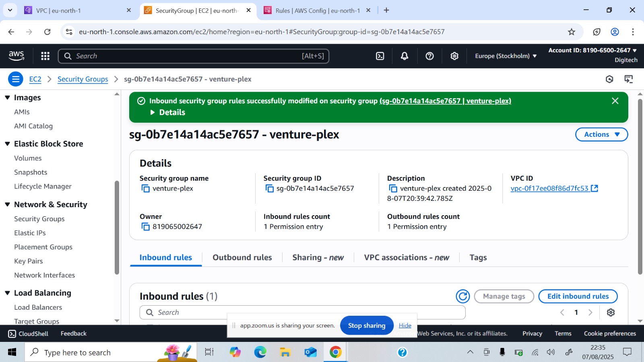Open the AWS settings gear in header
The image size is (644, 362).
(x=454, y=56)
